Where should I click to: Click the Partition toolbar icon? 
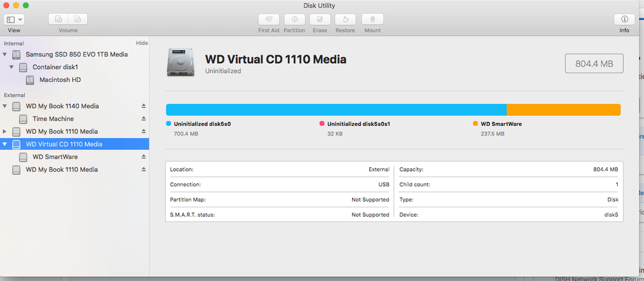(294, 19)
